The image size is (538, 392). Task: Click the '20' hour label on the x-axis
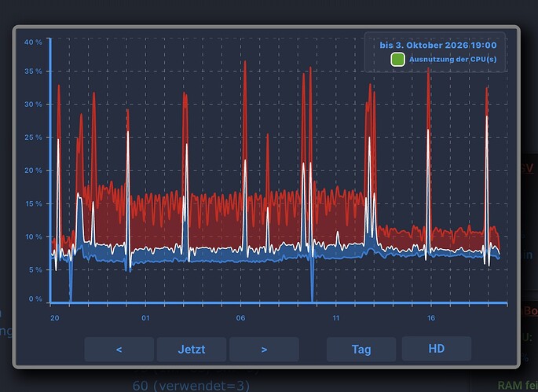point(54,318)
